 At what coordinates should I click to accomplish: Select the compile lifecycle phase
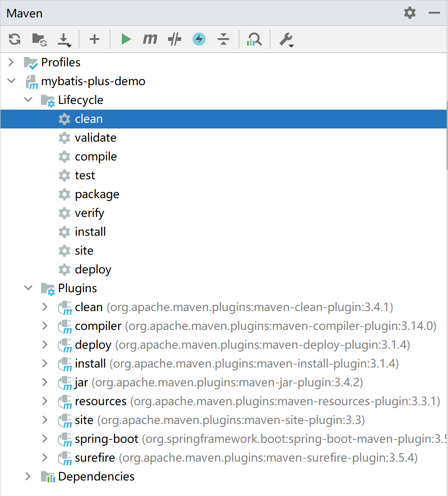click(96, 157)
